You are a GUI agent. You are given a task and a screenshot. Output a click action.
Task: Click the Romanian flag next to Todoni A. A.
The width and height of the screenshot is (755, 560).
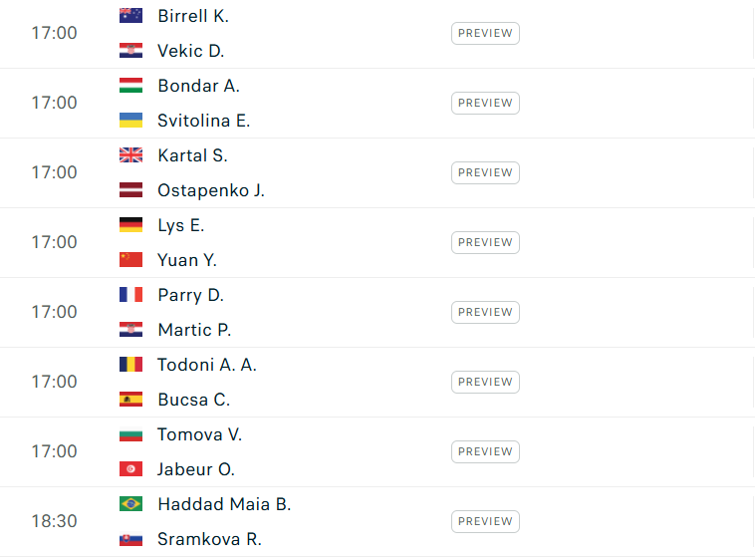coord(130,365)
